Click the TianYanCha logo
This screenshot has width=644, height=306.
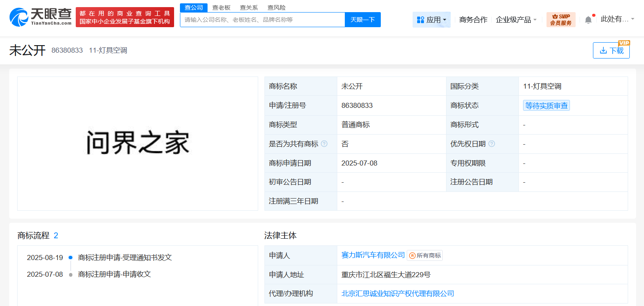[40, 17]
